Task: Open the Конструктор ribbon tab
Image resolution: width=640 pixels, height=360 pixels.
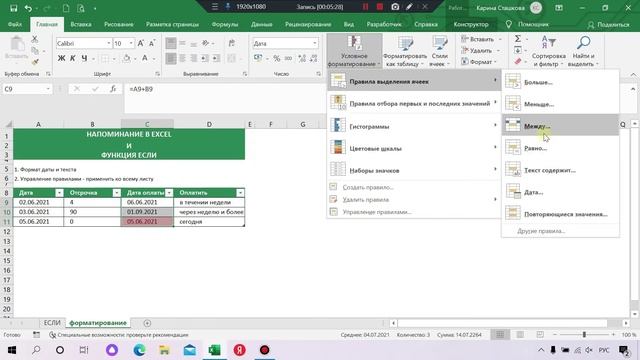Action: [x=471, y=24]
